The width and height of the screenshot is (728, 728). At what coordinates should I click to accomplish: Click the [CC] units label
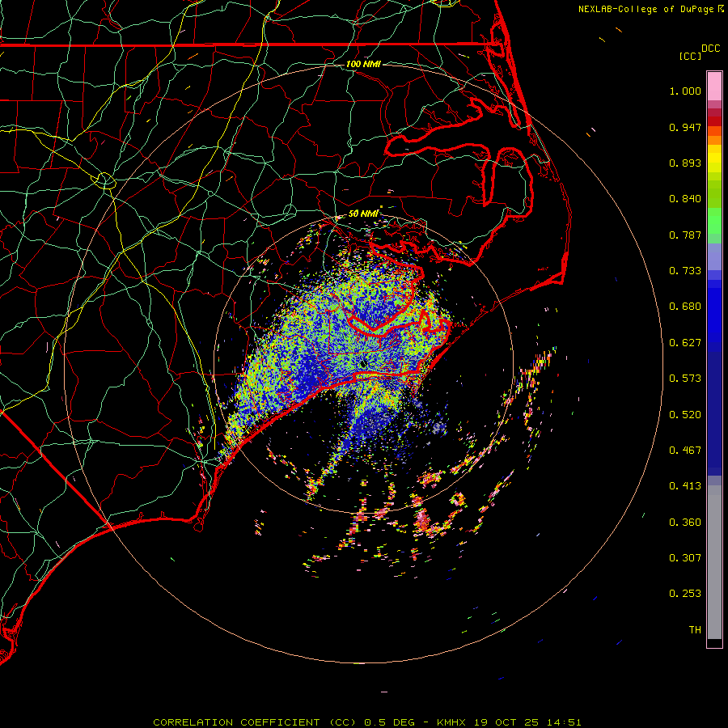pyautogui.click(x=690, y=56)
